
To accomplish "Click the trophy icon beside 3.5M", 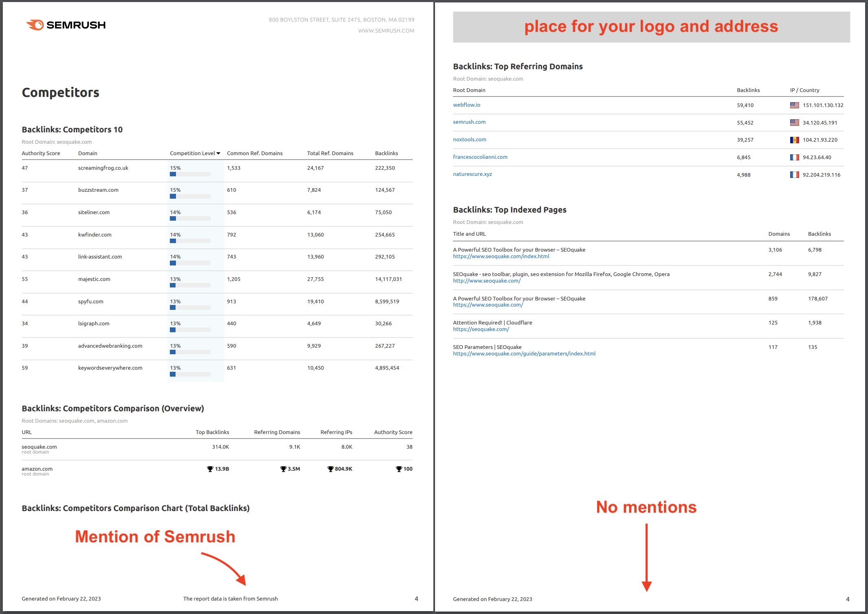I will point(283,469).
